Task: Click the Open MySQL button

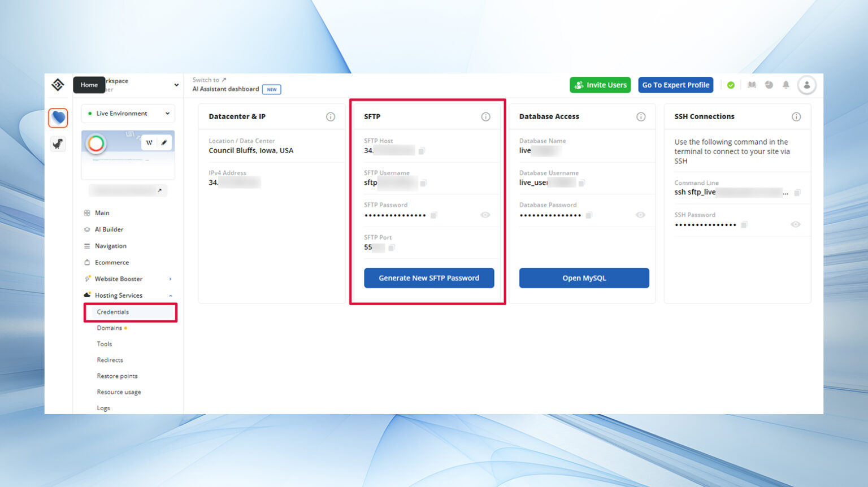Action: tap(584, 278)
